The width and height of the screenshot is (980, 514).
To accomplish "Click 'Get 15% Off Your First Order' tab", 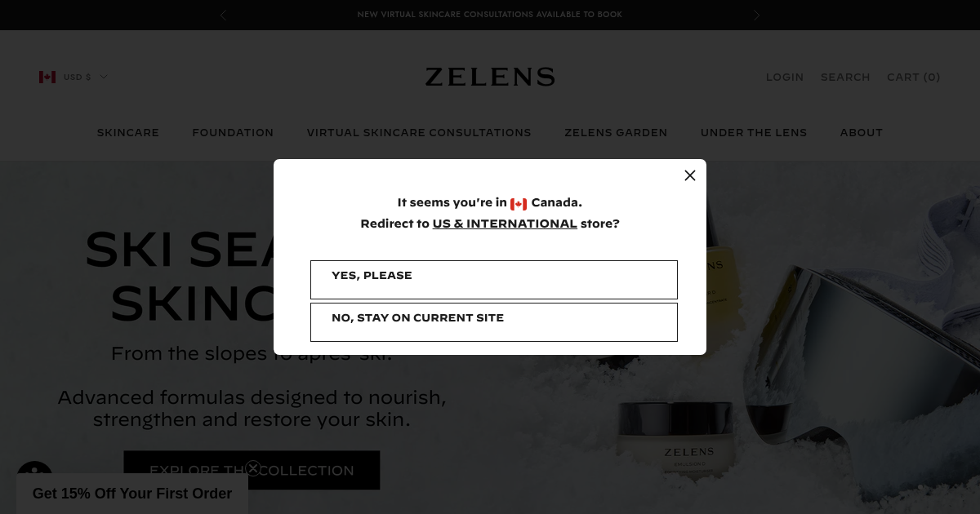I will pyautogui.click(x=132, y=494).
